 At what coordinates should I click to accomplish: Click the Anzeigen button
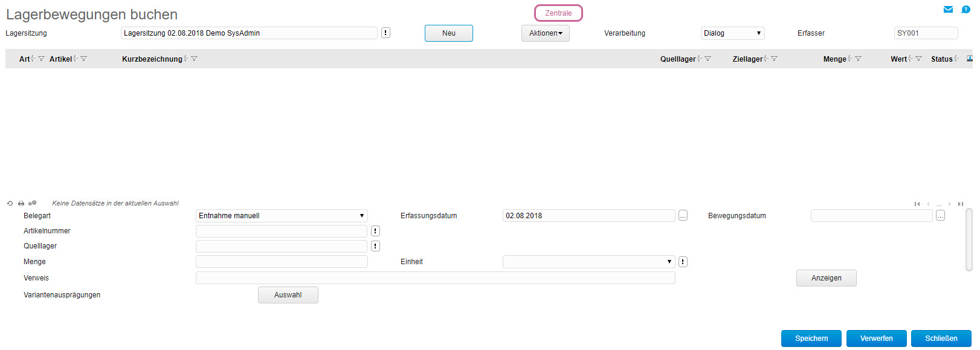coord(827,278)
